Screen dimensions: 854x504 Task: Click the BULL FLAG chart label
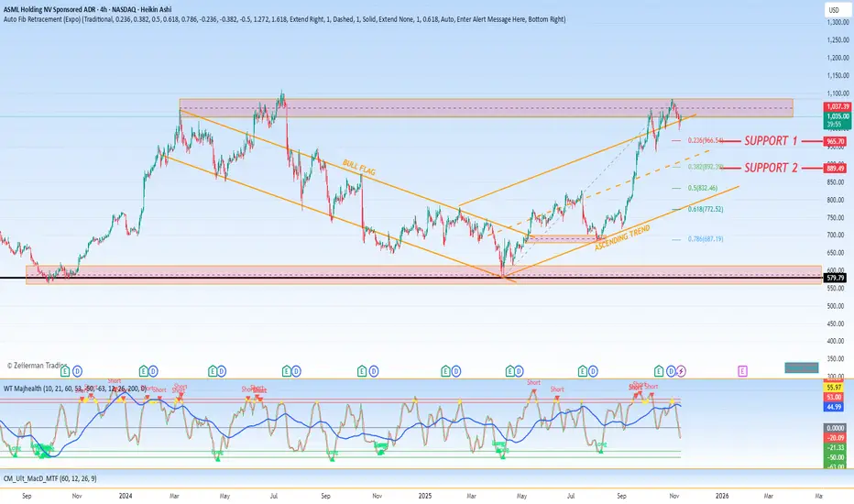pos(360,172)
